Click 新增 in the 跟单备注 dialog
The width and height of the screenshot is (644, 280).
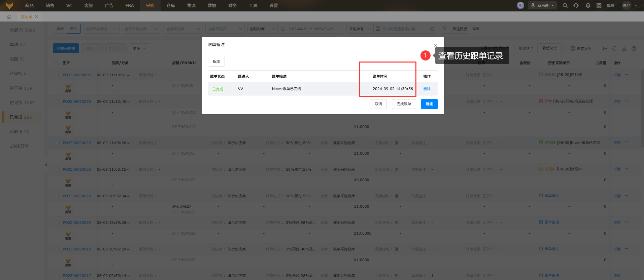(x=216, y=62)
